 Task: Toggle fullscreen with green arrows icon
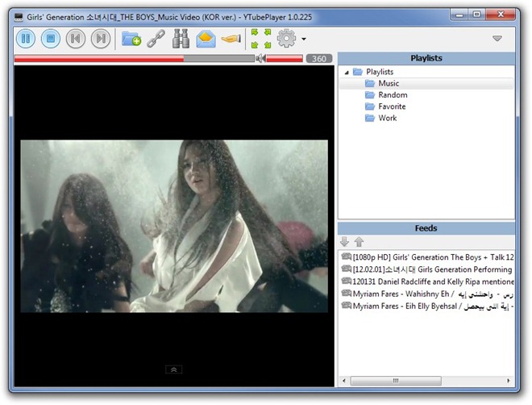[x=261, y=39]
